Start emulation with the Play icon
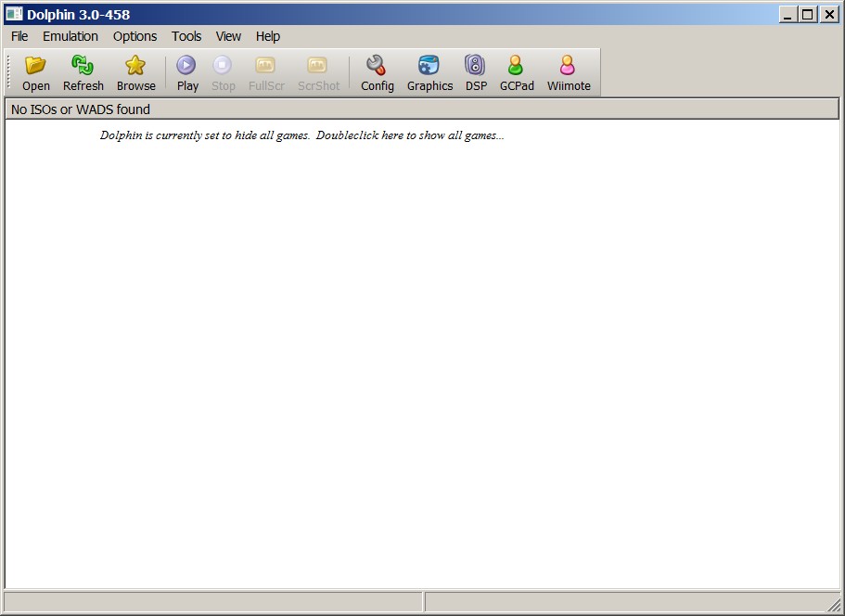Viewport: 845px width, 616px height. [186, 71]
